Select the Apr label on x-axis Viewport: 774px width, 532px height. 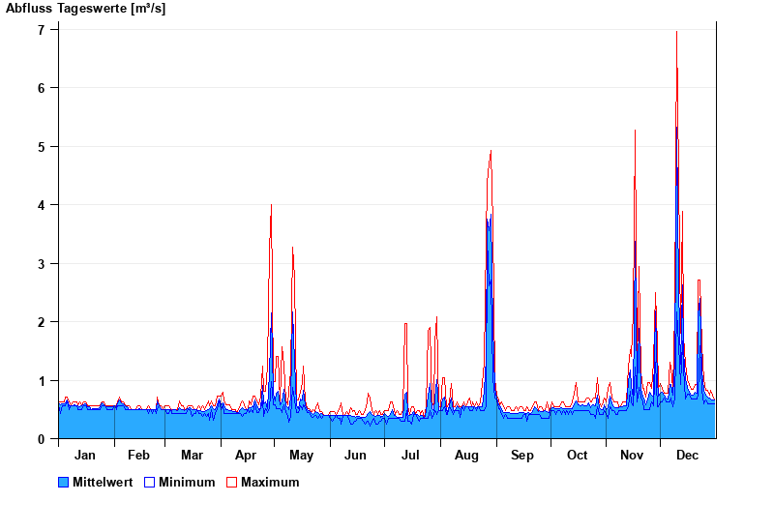pos(246,455)
